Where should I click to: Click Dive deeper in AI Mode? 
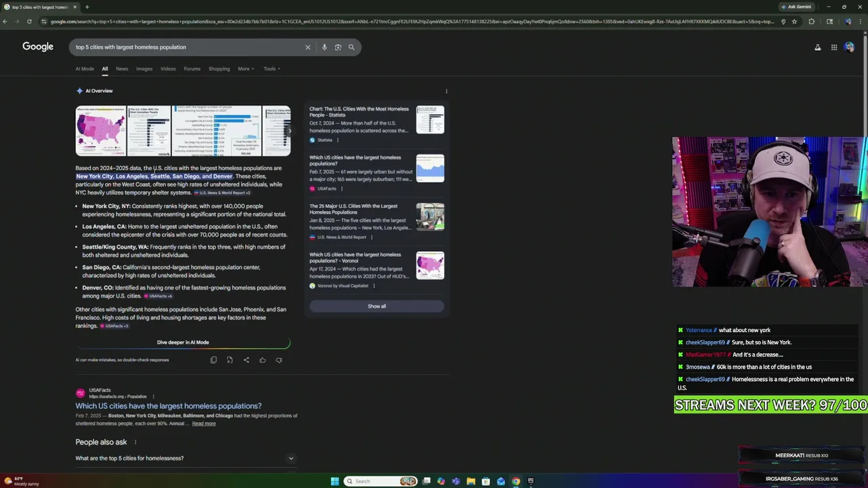click(183, 342)
